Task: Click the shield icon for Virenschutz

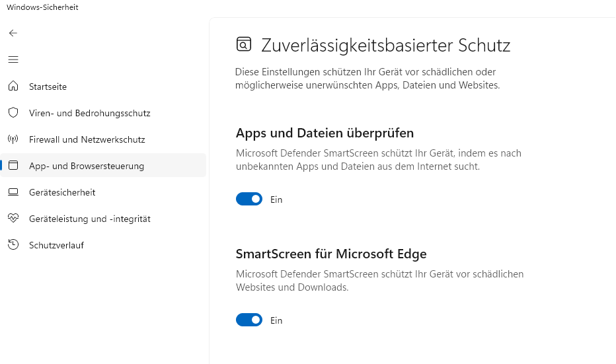Action: point(13,113)
